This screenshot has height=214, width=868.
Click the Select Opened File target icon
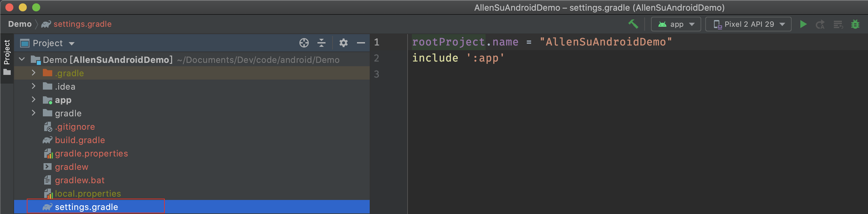coord(304,43)
